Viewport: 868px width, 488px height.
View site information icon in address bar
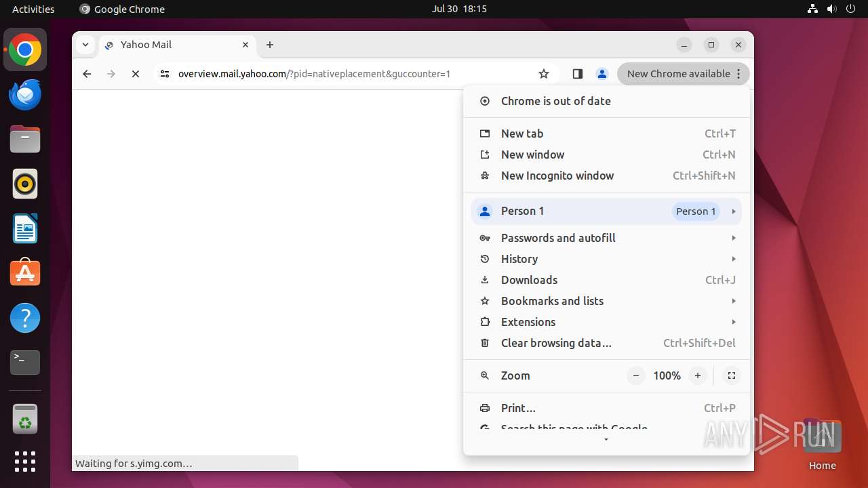[164, 74]
